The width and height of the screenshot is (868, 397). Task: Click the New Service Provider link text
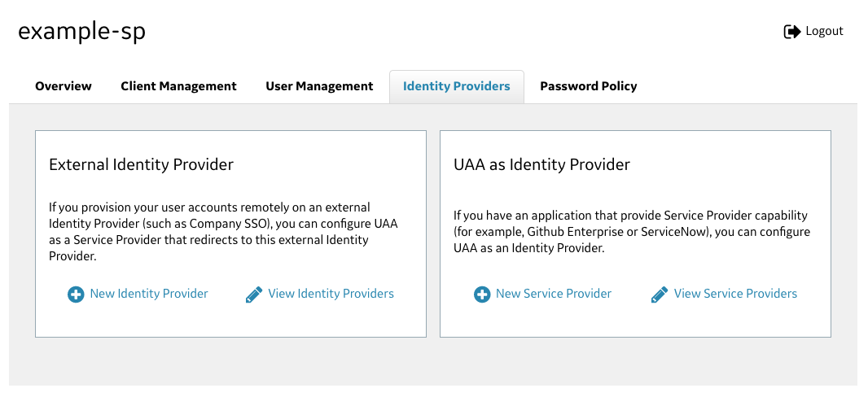[x=554, y=294]
